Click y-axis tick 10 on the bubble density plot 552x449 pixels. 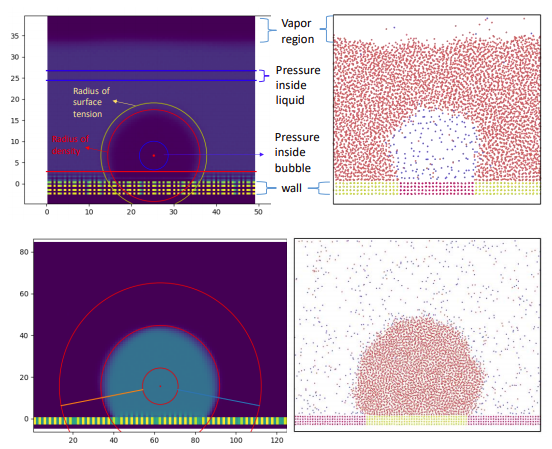15,142
